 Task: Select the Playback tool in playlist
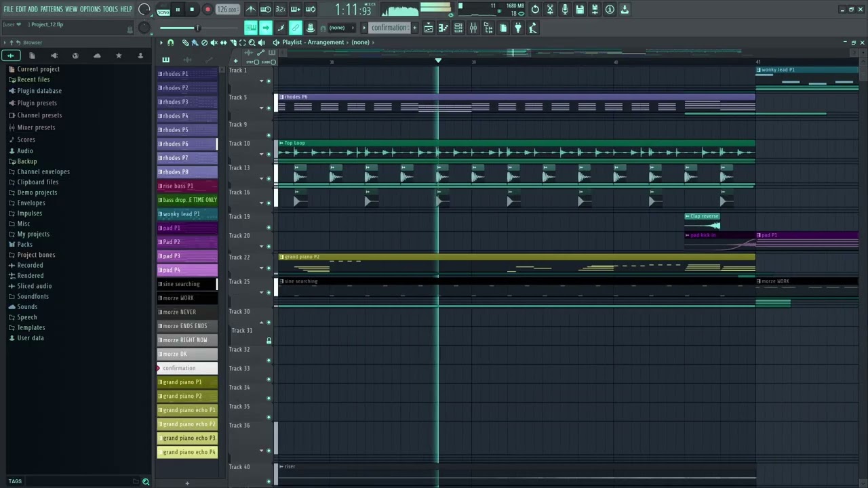coord(261,43)
